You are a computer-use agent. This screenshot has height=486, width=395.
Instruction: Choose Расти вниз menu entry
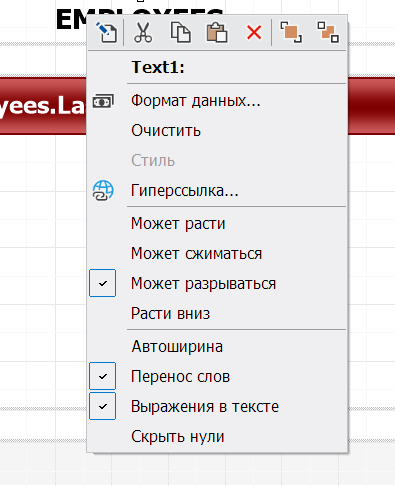[170, 313]
